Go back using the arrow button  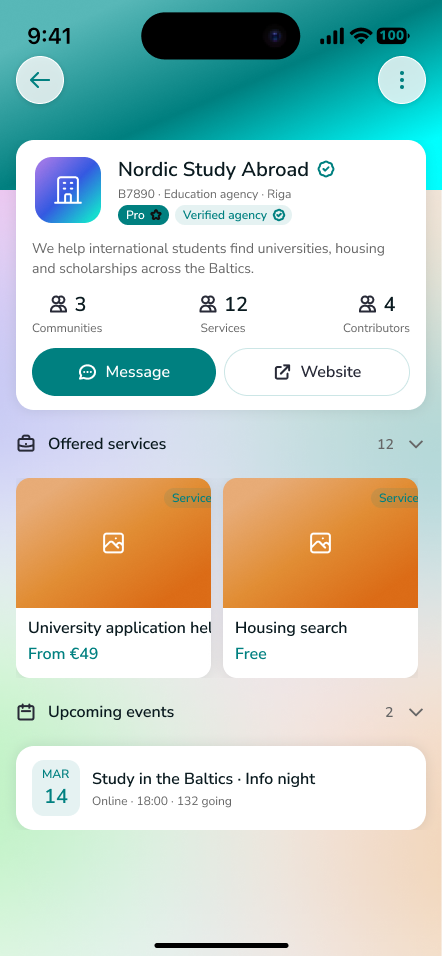point(40,80)
